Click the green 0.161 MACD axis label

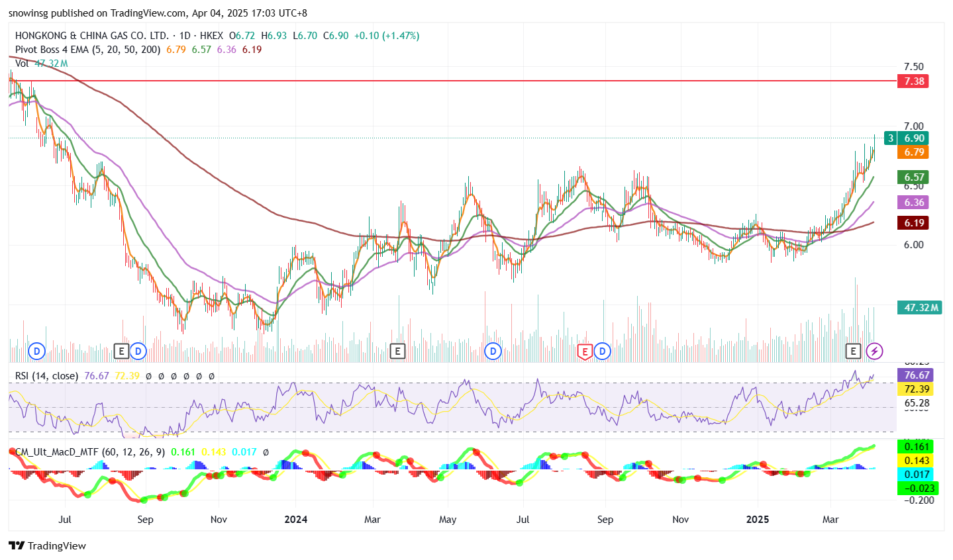[915, 447]
